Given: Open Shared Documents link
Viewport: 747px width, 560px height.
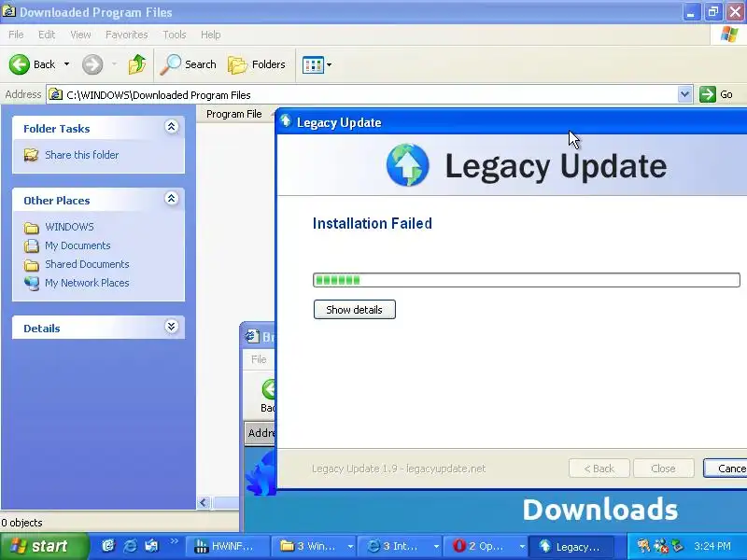Looking at the screenshot, I should tap(87, 264).
